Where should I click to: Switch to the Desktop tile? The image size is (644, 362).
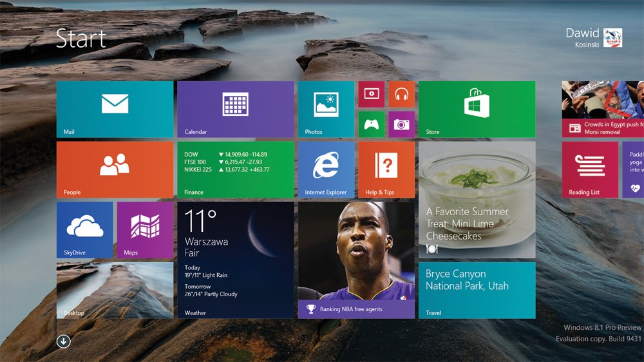click(115, 290)
